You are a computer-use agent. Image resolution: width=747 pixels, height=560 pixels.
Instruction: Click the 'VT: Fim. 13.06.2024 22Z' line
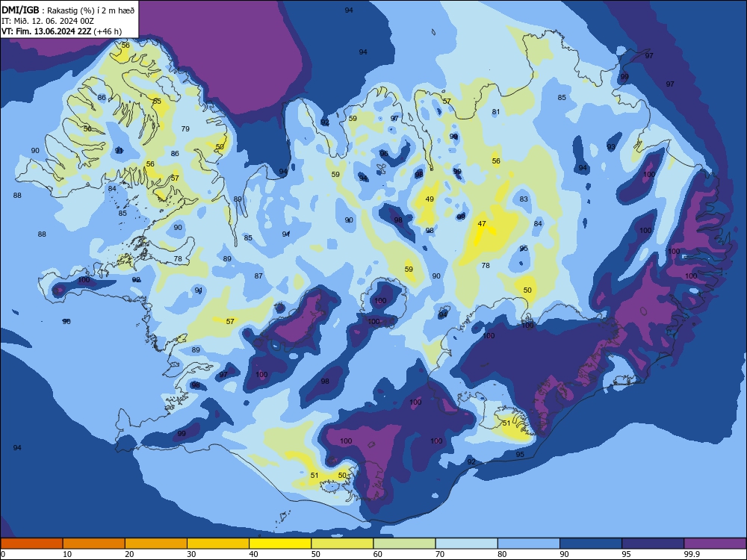pyautogui.click(x=46, y=31)
